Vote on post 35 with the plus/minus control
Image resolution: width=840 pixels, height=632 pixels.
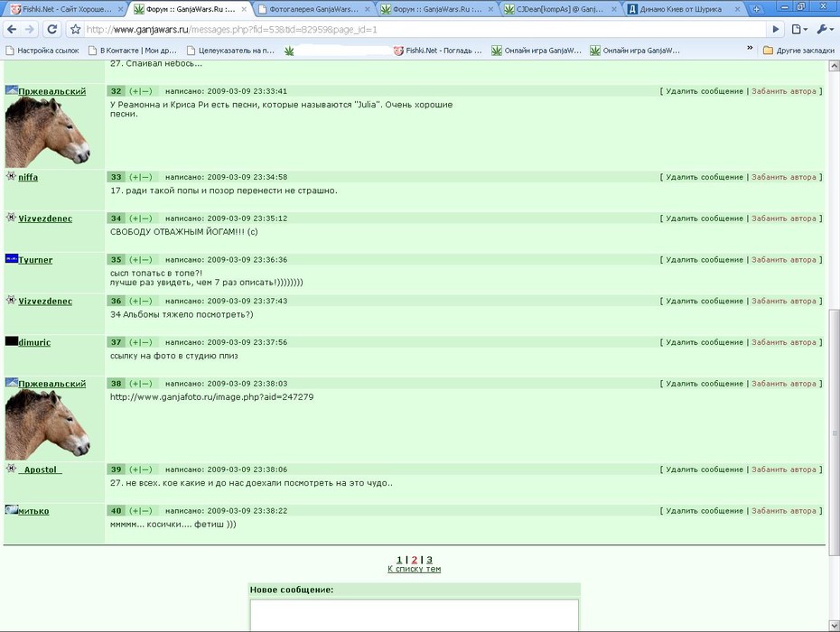[x=141, y=260]
